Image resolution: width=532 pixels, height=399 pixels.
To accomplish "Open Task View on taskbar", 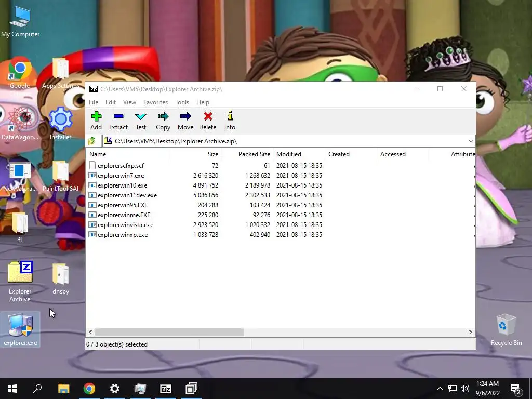I will pyautogui.click(x=191, y=389).
